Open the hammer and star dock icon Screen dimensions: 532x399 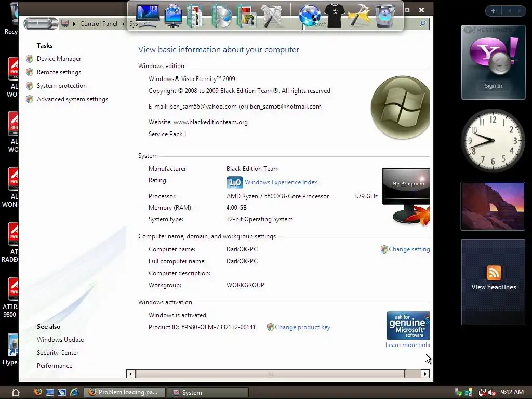pos(360,16)
